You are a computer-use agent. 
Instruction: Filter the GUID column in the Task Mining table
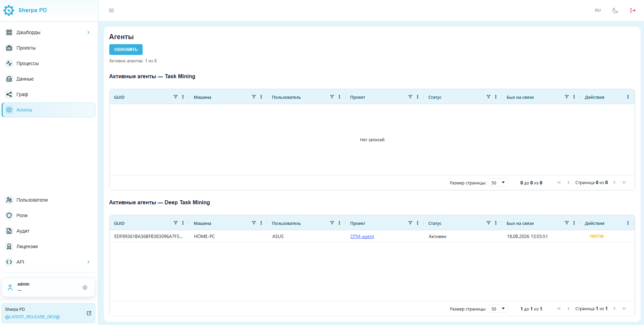pos(175,97)
